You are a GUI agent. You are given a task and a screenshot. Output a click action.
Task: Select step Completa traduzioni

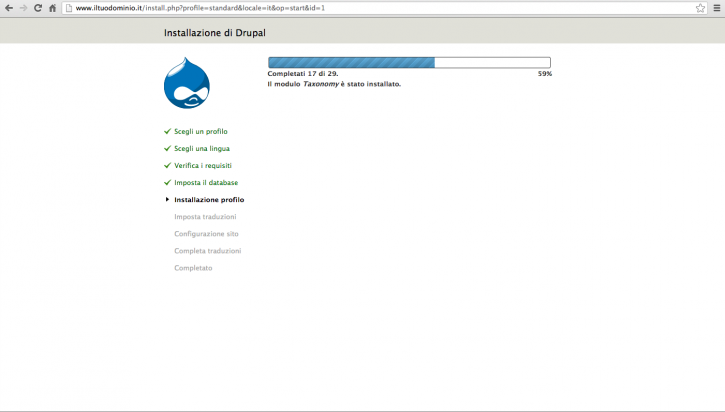[x=208, y=251]
